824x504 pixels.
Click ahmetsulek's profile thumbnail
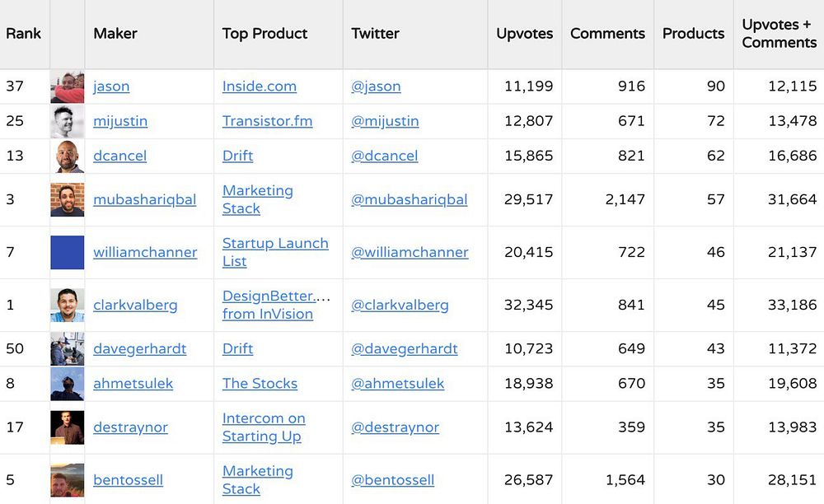point(67,383)
